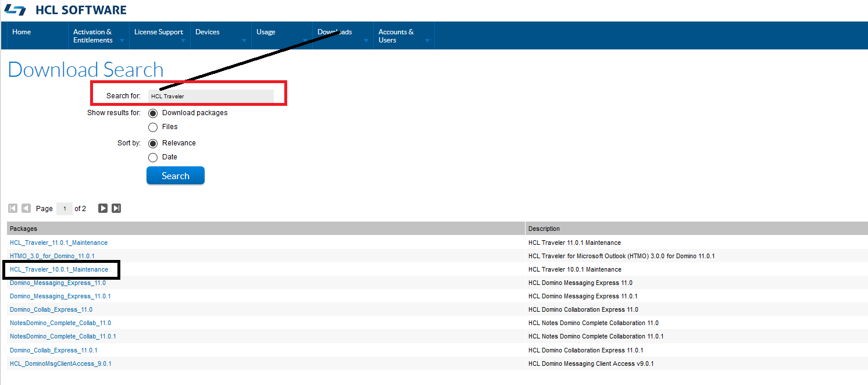Viewport: 868px width, 385px height.
Task: Sort results by Date radio button
Action: pyautogui.click(x=153, y=157)
